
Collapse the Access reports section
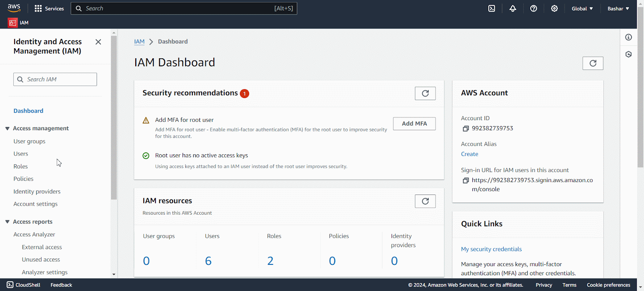point(7,222)
